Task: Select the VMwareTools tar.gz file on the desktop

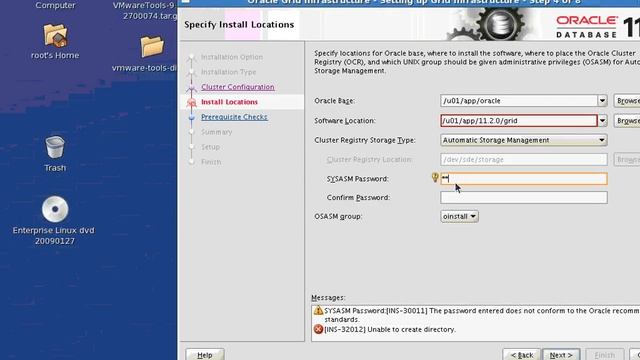Action: click(144, 11)
